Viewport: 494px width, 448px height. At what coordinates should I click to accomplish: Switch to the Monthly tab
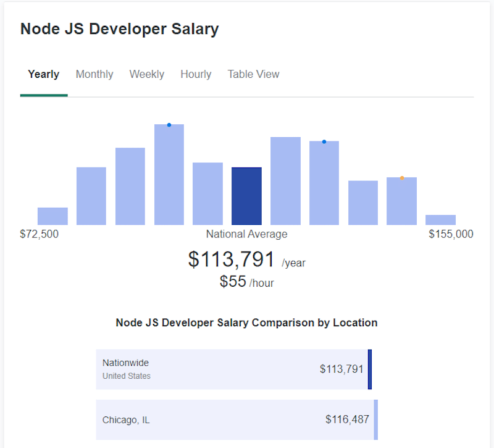click(94, 74)
